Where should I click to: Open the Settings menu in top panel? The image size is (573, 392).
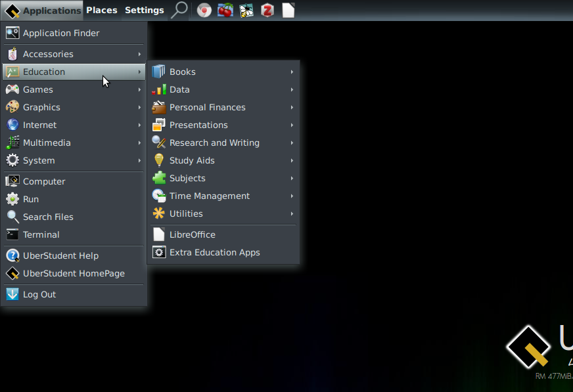coord(144,10)
